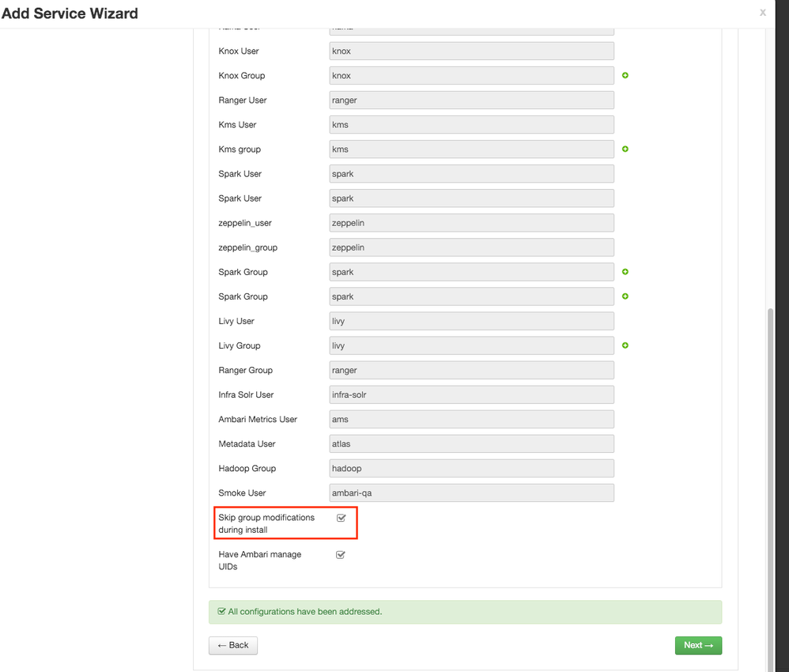
Task: Click the zeppelin_group input field
Action: tap(471, 247)
